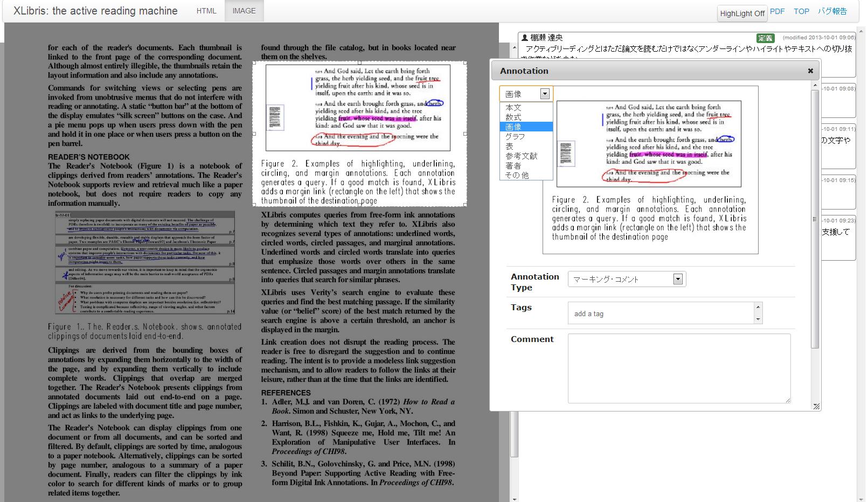Viewport: 868px width, 502px height.
Task: Select グラフ from the type list
Action: pyautogui.click(x=526, y=137)
